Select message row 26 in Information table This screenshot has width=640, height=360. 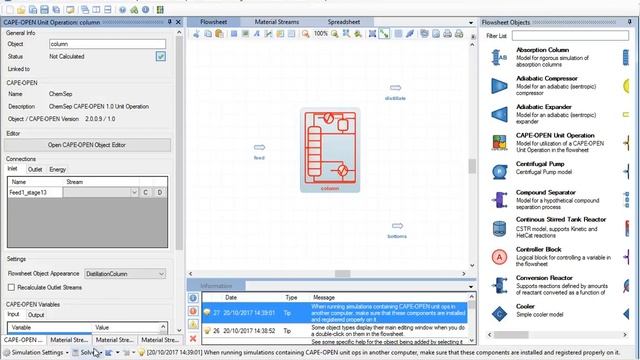(x=335, y=331)
